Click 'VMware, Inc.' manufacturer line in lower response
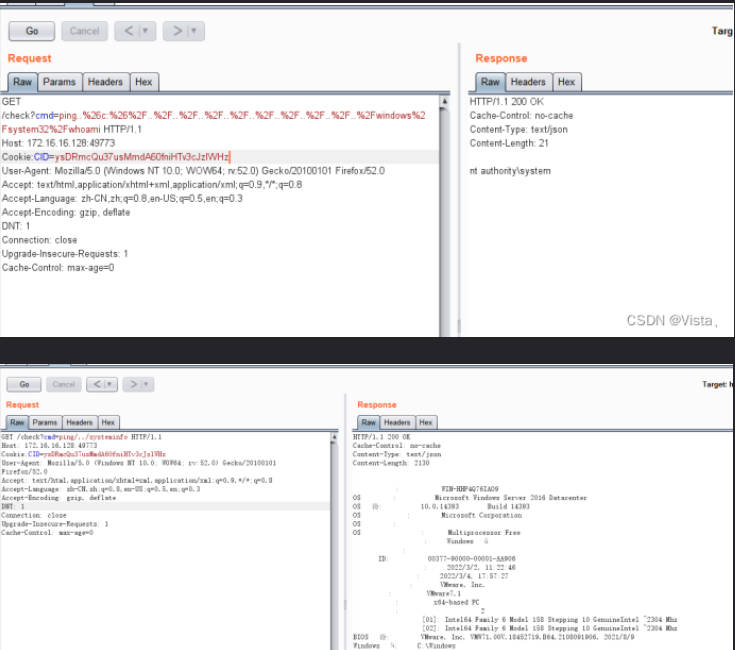The width and height of the screenshot is (735, 650). tap(462, 585)
